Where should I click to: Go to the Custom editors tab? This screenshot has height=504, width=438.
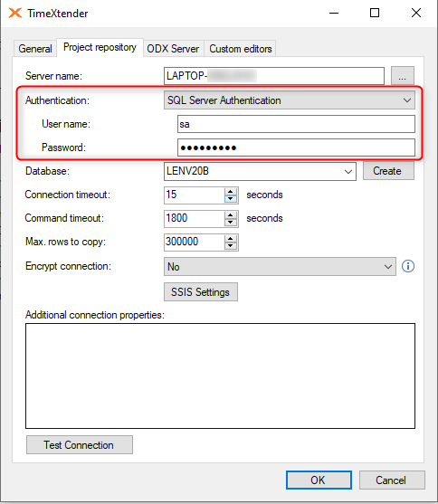point(240,49)
